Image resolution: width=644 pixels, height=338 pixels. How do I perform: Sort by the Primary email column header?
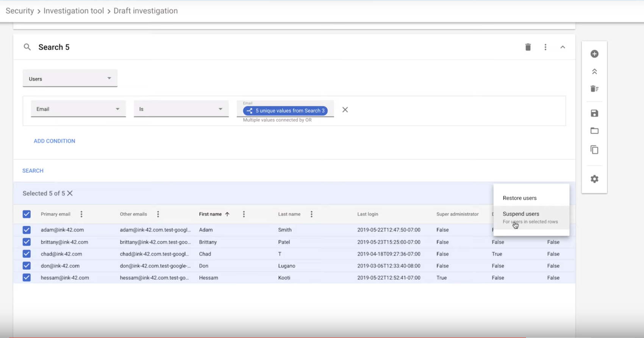56,214
